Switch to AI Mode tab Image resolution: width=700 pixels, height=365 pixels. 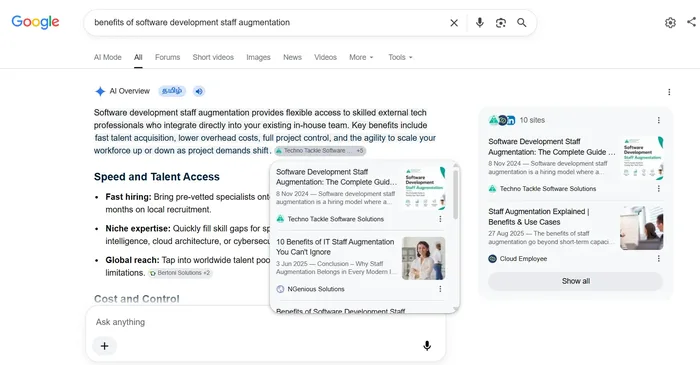tap(108, 57)
